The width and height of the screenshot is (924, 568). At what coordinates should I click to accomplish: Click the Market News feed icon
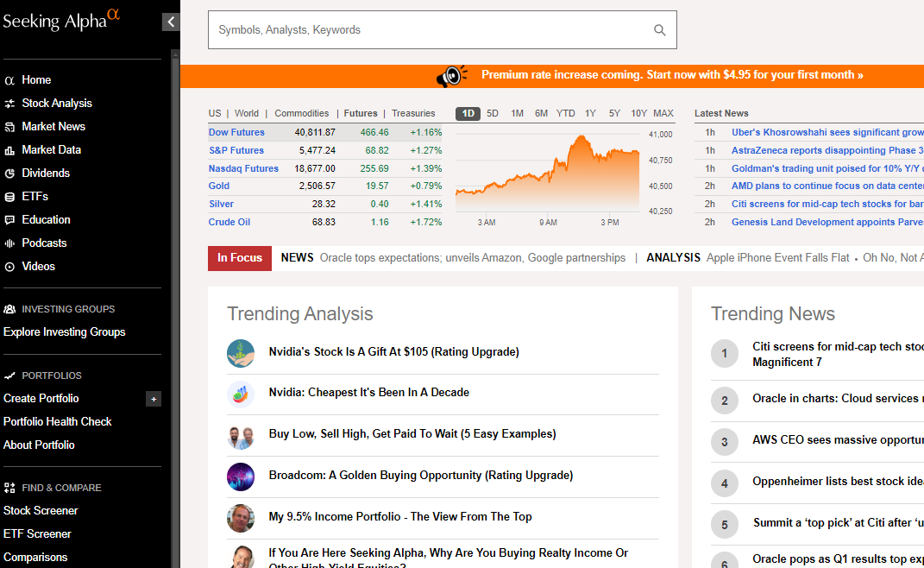pyautogui.click(x=9, y=127)
